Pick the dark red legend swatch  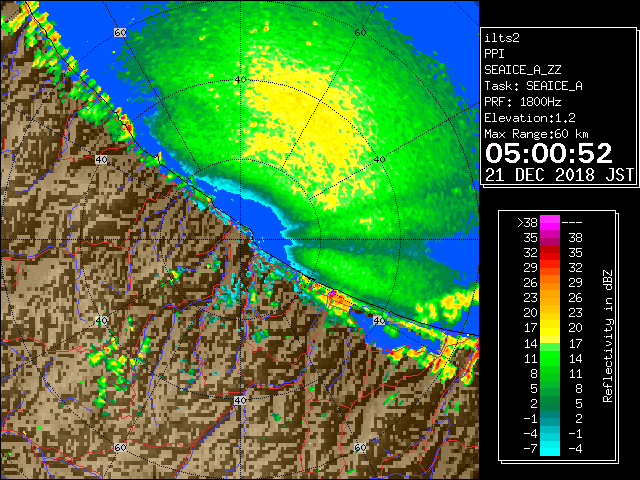[550, 252]
